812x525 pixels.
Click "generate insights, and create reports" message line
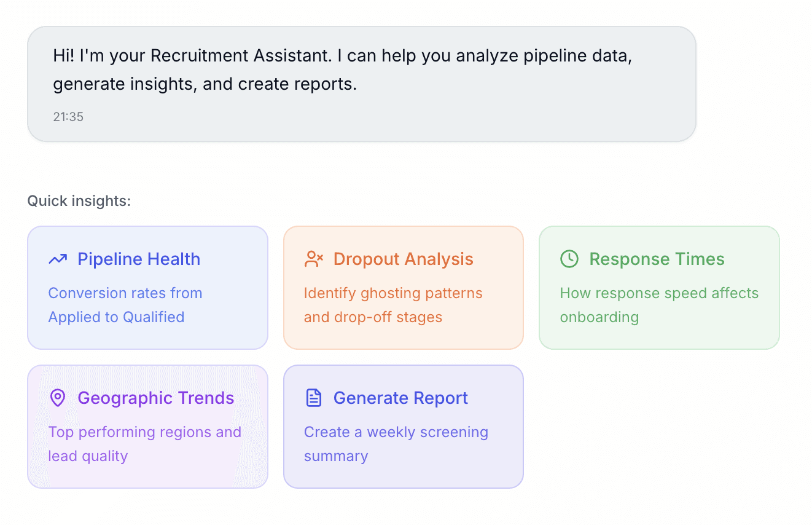[x=205, y=84]
